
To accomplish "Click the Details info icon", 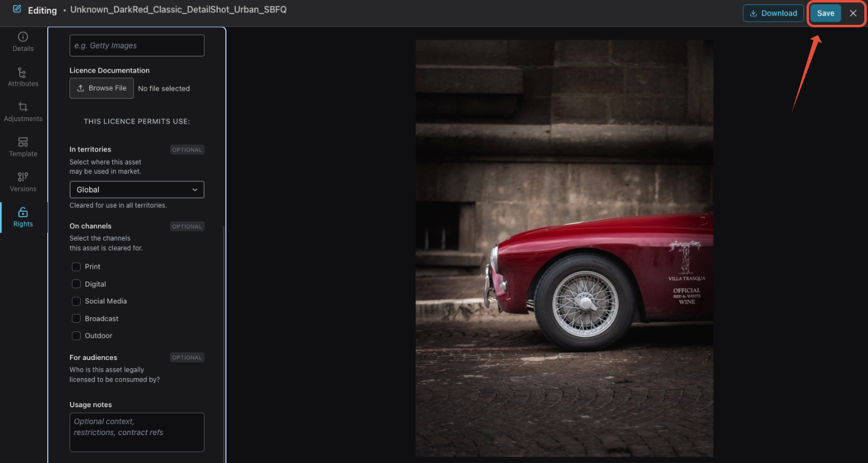I will 23,37.
